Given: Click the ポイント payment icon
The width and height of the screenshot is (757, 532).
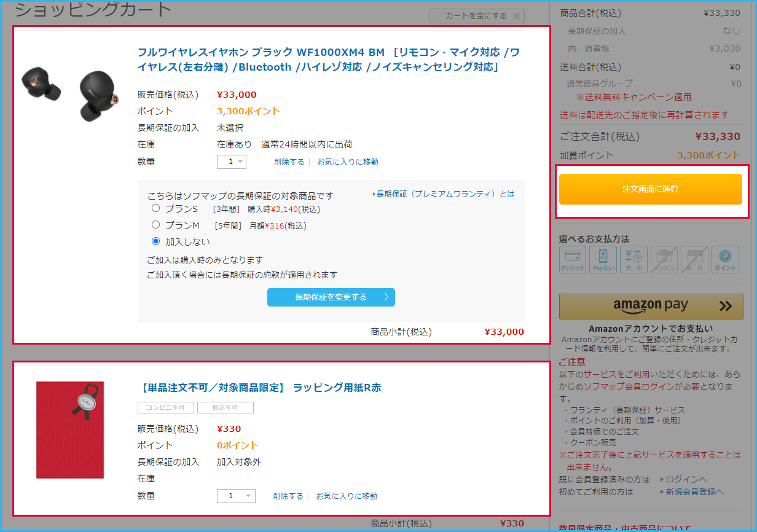Looking at the screenshot, I should coord(725,260).
